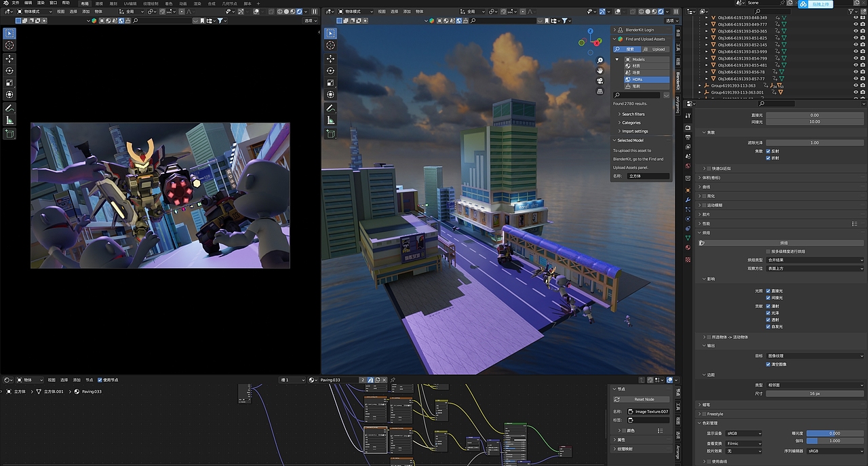This screenshot has height=466, width=868.
Task: Switch to the 着色 workspace tab
Action: click(x=169, y=3)
